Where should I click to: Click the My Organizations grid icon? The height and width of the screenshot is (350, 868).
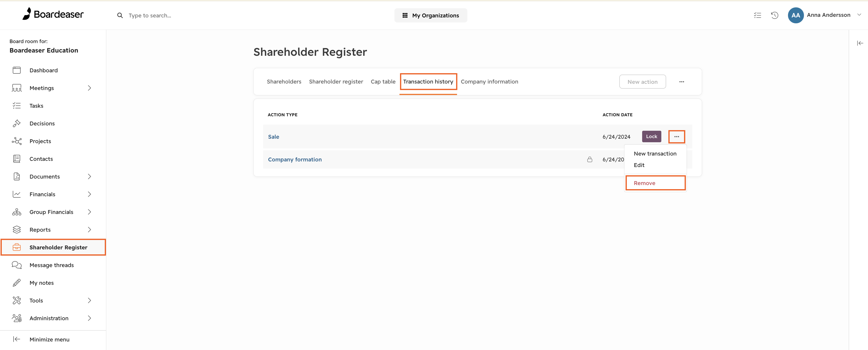(x=405, y=16)
